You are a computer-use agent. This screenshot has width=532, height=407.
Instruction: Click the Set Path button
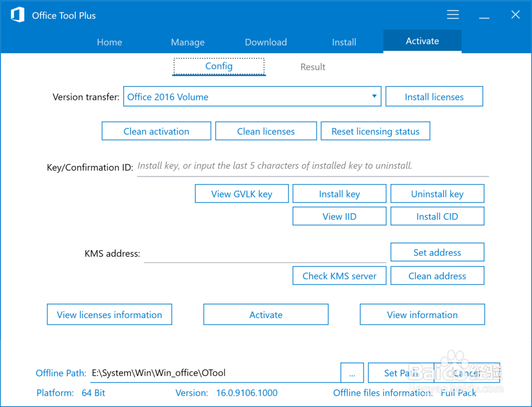401,373
